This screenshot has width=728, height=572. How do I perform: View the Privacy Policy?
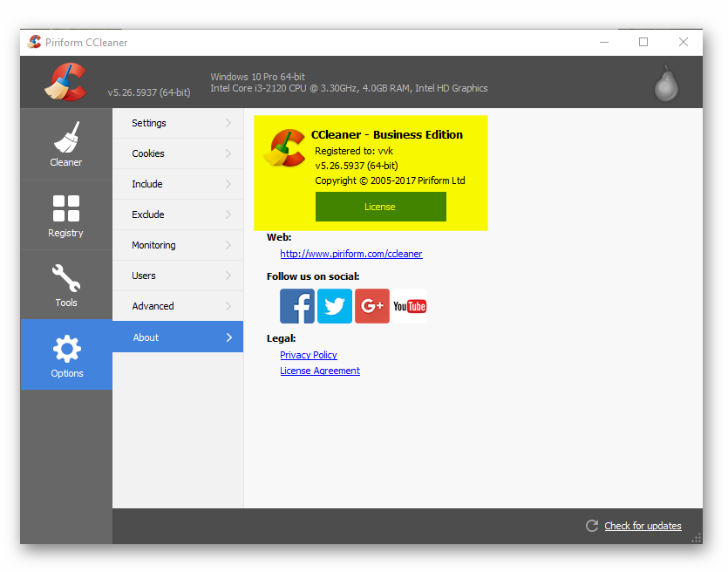[x=308, y=355]
